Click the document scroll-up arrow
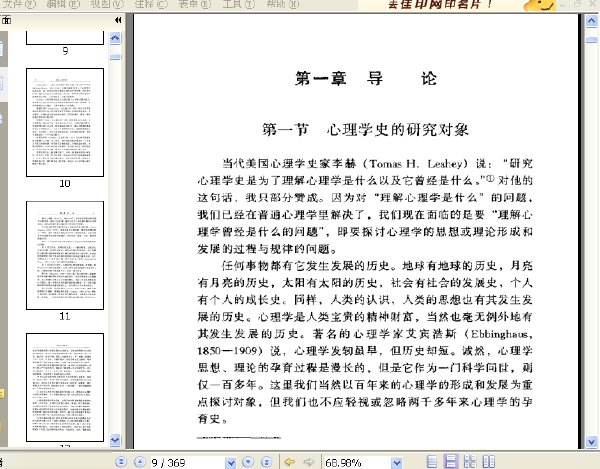The height and width of the screenshot is (469, 600). point(592,21)
